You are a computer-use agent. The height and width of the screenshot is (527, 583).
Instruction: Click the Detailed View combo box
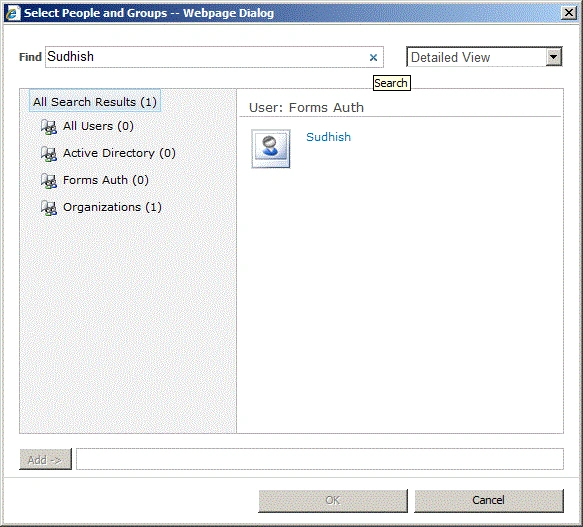click(484, 57)
